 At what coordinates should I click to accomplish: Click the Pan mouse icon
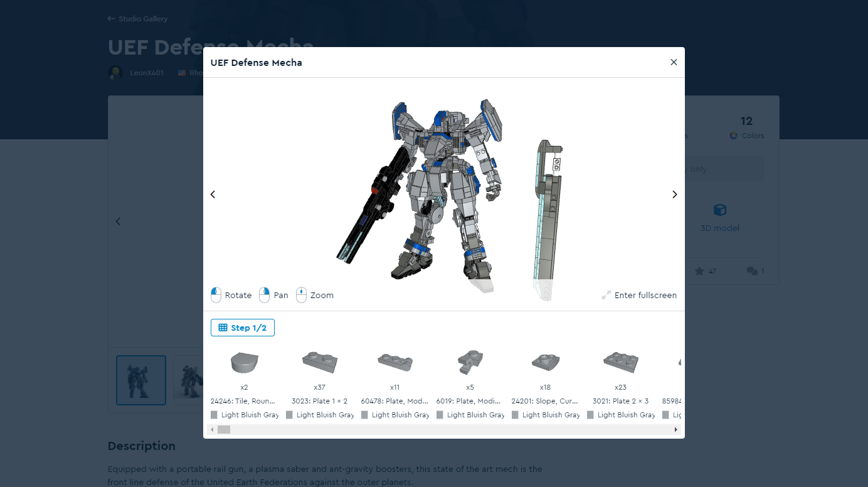point(264,295)
